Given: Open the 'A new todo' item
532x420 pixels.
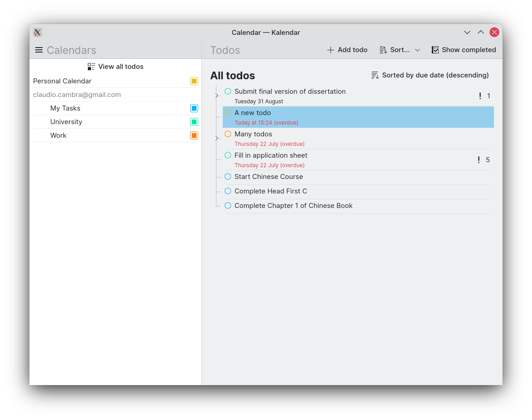Looking at the screenshot, I should (x=358, y=117).
